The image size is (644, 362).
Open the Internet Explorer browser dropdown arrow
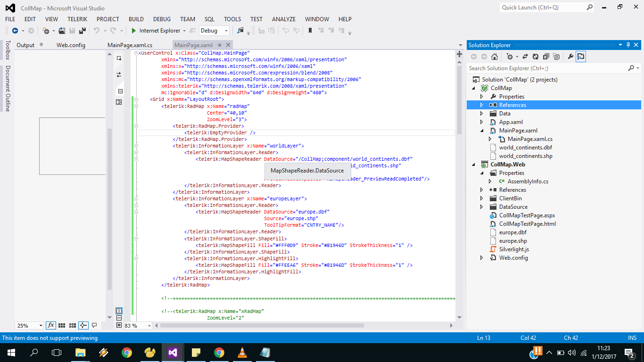(184, 31)
